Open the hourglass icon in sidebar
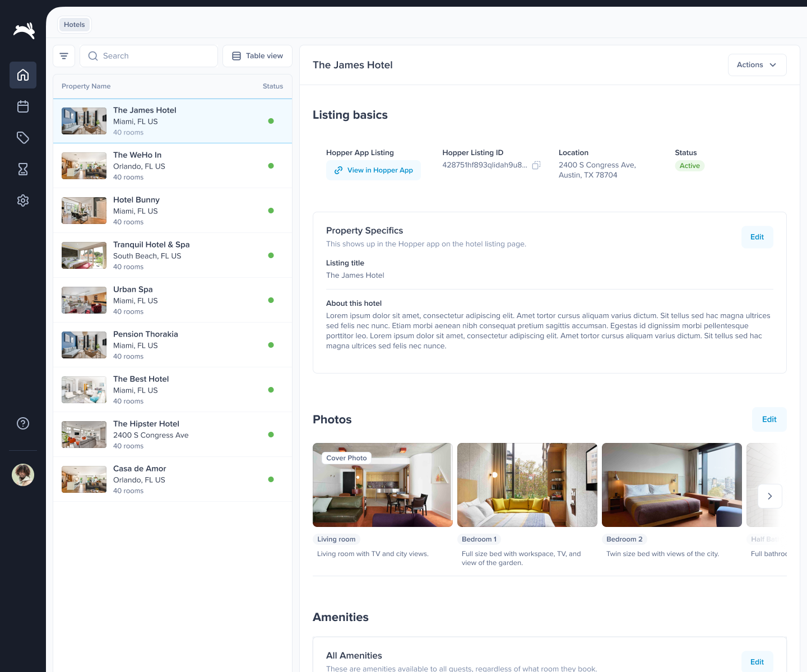The width and height of the screenshot is (807, 672). pos(23,169)
